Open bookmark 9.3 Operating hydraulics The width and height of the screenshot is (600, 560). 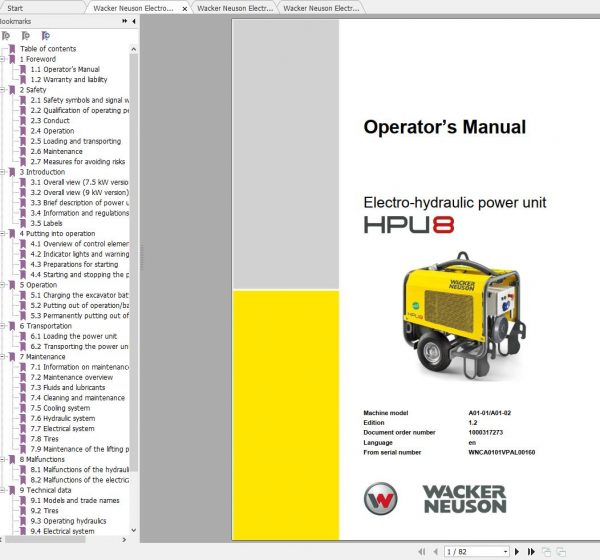coord(68,521)
